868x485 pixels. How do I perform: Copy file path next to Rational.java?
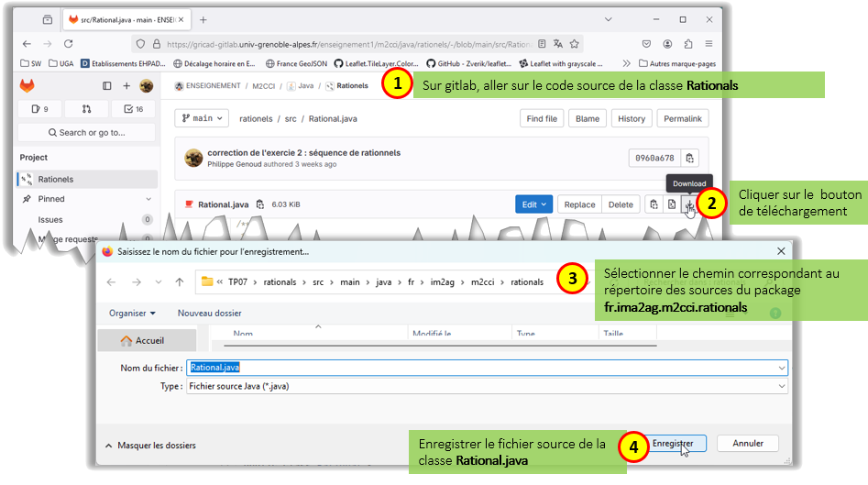(x=260, y=204)
